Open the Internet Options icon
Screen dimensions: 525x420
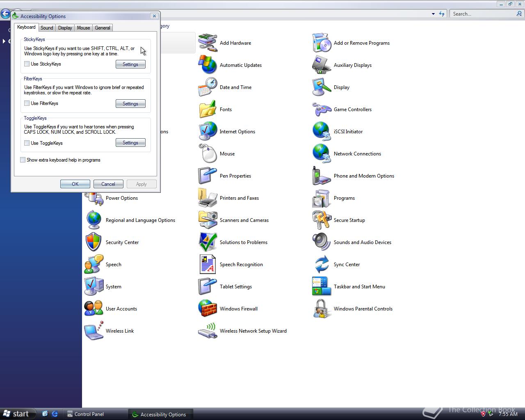point(208,132)
